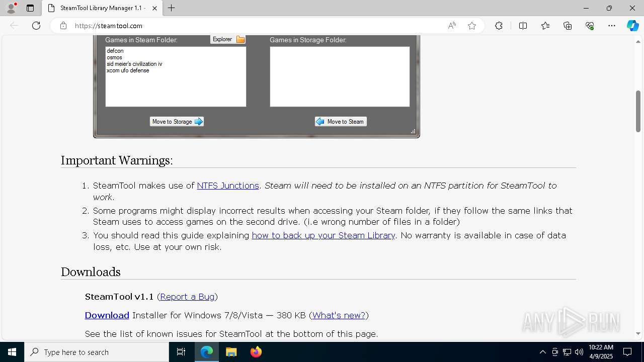Viewport: 644px width, 362px height.
Task: Open Collections
Action: click(568, 26)
